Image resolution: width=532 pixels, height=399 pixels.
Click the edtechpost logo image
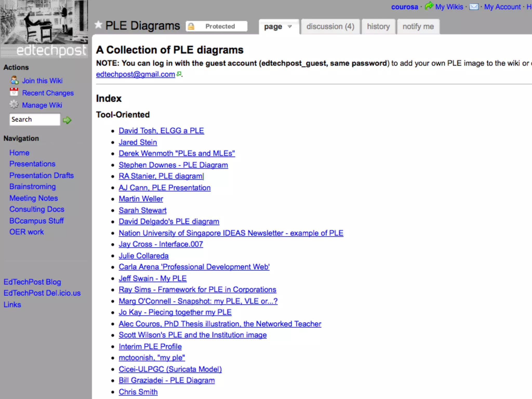[x=44, y=29]
